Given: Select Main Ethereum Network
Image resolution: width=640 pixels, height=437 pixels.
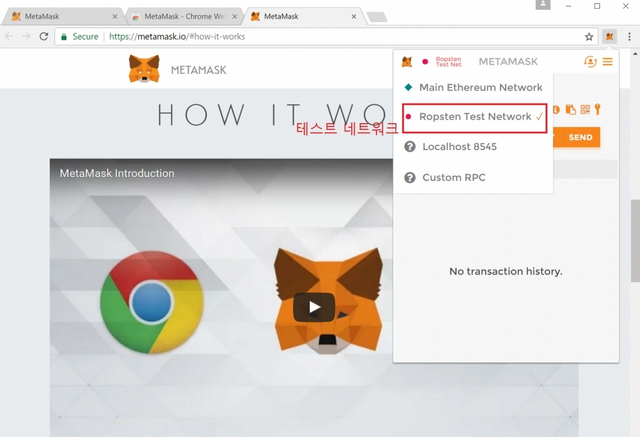Looking at the screenshot, I should point(473,87).
